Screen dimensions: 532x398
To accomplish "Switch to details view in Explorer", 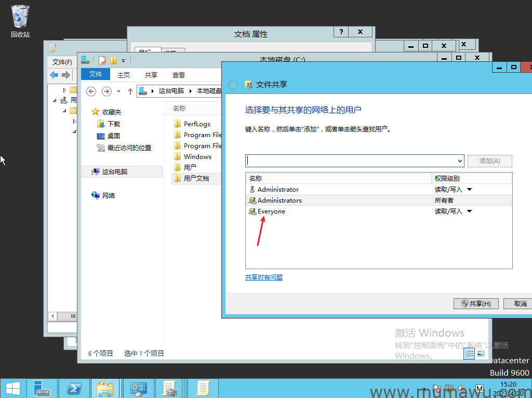I will tap(469, 353).
